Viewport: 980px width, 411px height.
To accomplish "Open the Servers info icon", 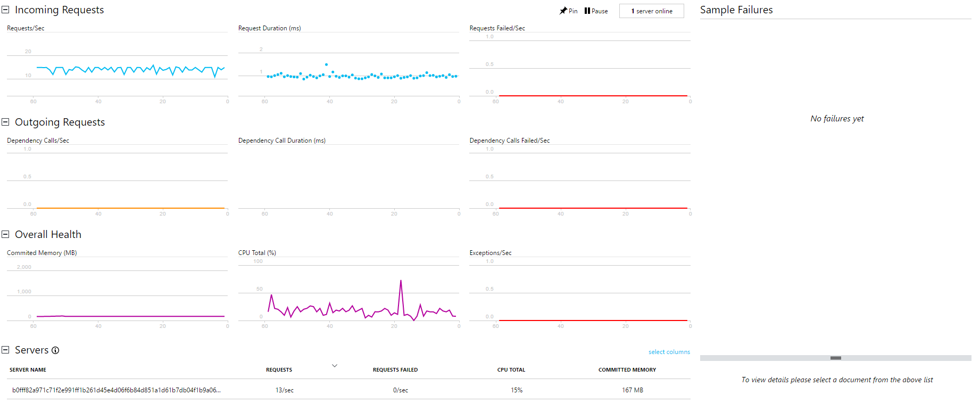I will pyautogui.click(x=55, y=350).
